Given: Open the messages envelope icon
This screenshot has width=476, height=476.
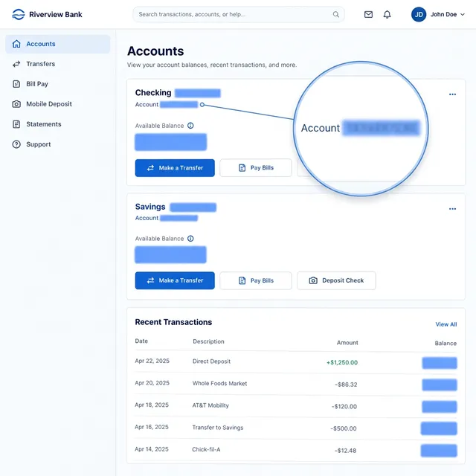Looking at the screenshot, I should click(368, 14).
